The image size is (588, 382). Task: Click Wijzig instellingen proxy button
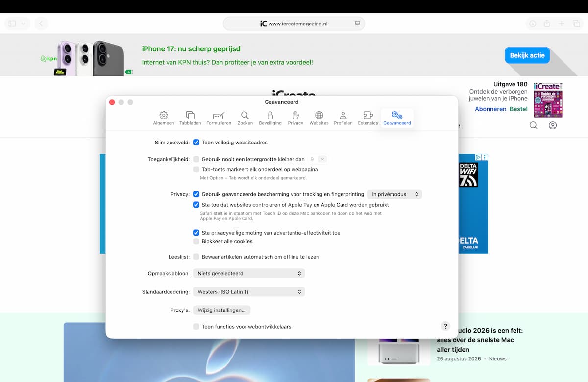(221, 310)
